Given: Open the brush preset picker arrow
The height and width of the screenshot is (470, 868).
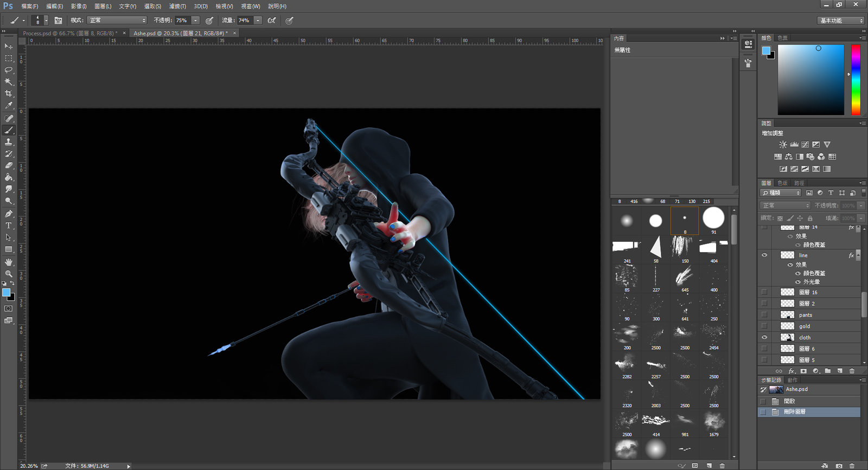Looking at the screenshot, I should [46, 20].
